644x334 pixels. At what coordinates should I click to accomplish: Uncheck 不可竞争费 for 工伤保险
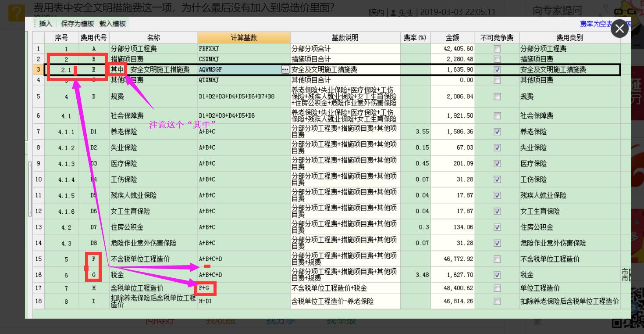click(x=497, y=179)
